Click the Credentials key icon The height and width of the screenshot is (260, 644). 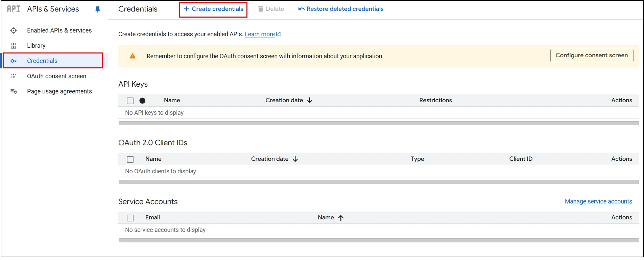[14, 61]
